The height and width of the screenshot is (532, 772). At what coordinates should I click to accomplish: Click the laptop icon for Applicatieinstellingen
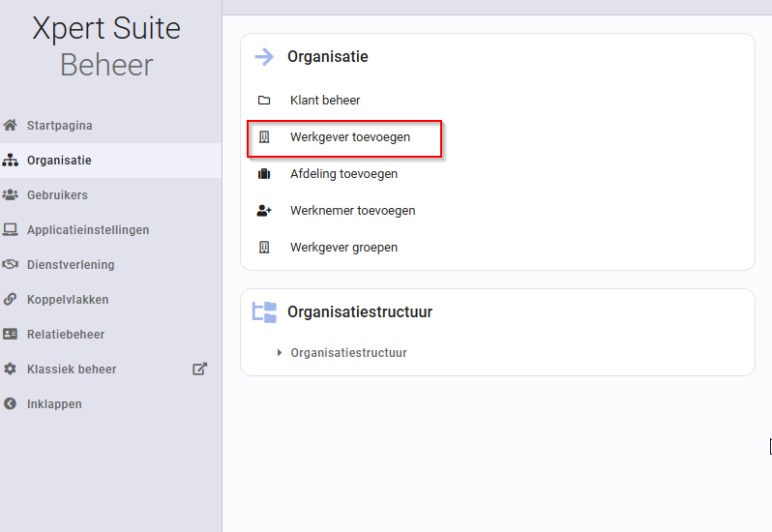click(x=10, y=229)
